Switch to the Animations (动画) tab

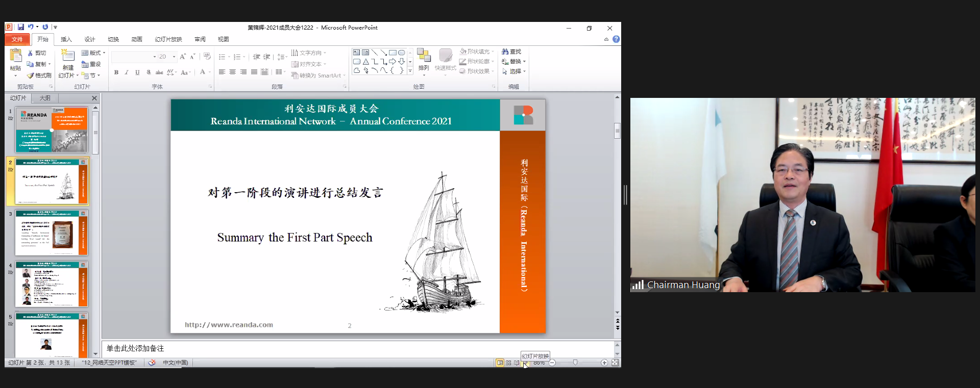[x=137, y=39]
